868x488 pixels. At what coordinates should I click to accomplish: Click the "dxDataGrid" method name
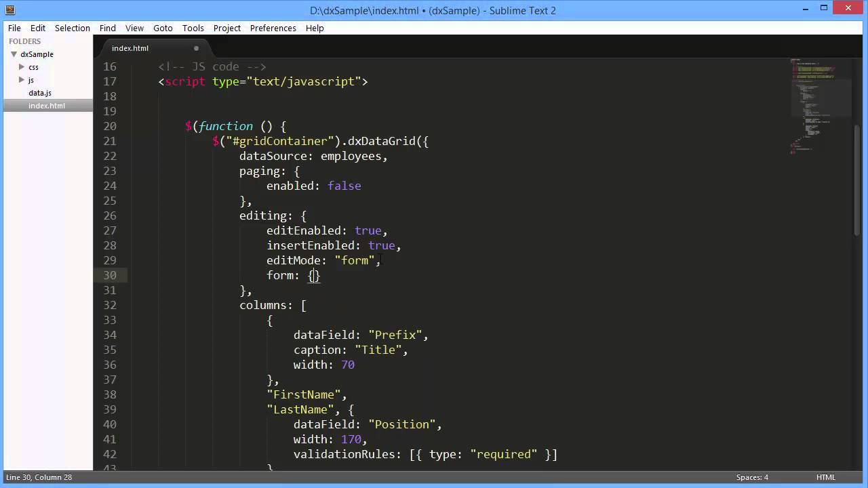[382, 141]
